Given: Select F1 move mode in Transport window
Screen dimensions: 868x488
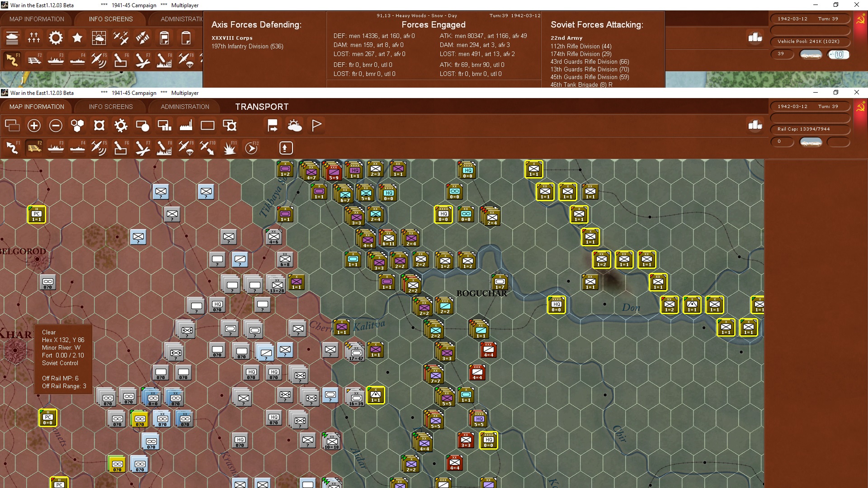Looking at the screenshot, I should 12,148.
